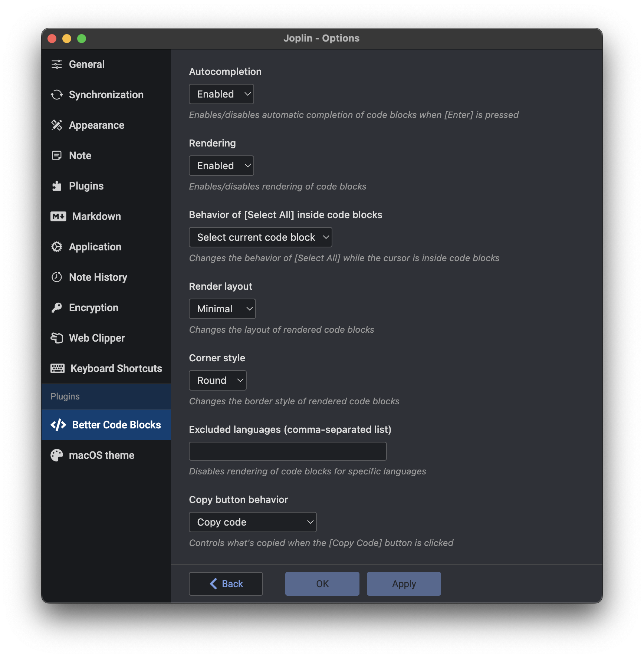Click the Encryption key icon
Viewport: 644px width, 658px height.
coord(57,307)
